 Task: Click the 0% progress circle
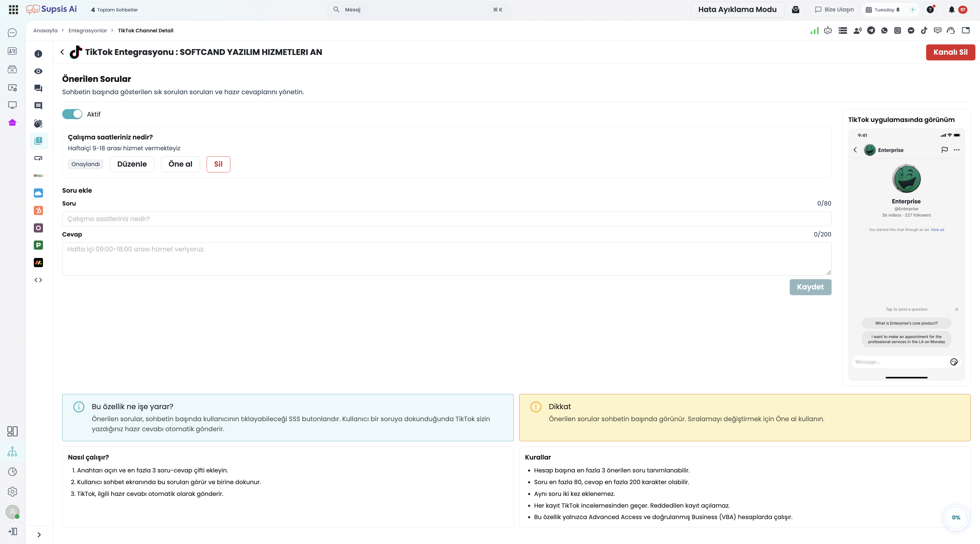pos(956,517)
